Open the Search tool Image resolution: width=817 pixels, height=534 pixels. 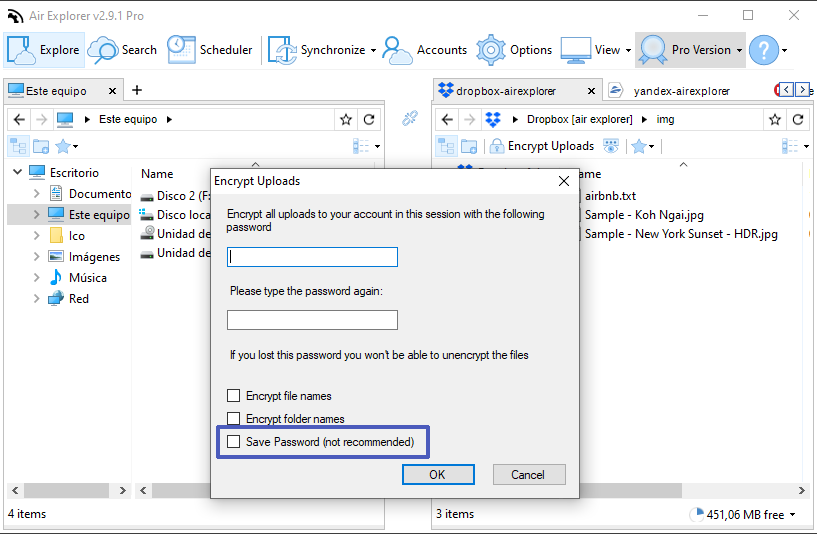pos(122,50)
